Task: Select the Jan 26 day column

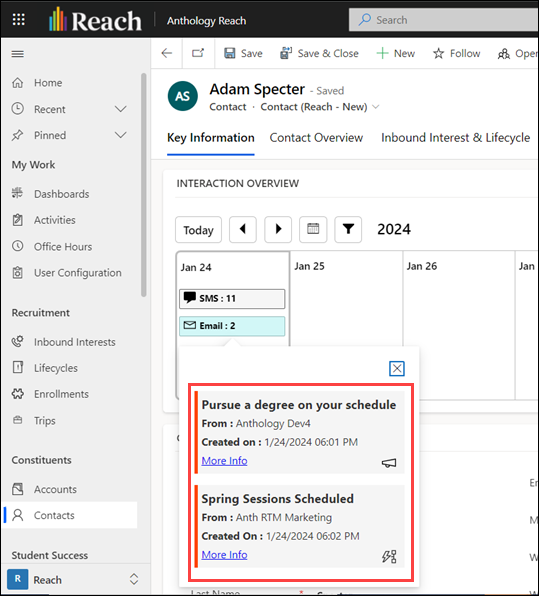Action: point(422,266)
